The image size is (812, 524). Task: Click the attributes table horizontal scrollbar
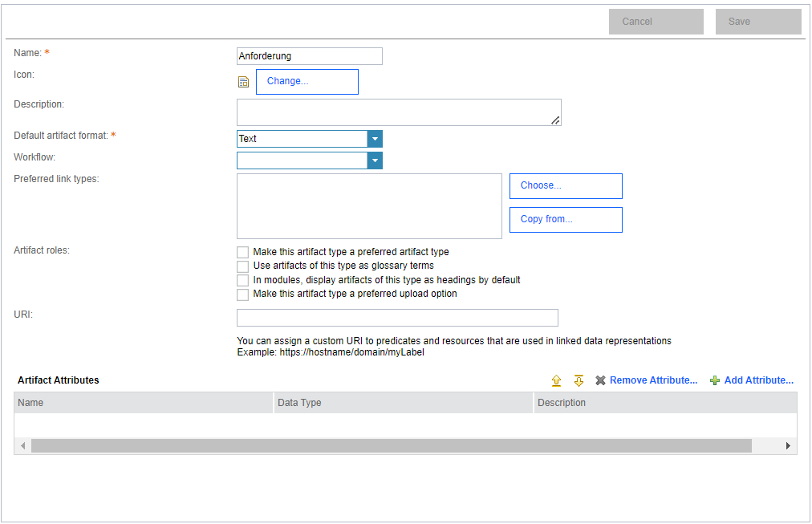392,445
